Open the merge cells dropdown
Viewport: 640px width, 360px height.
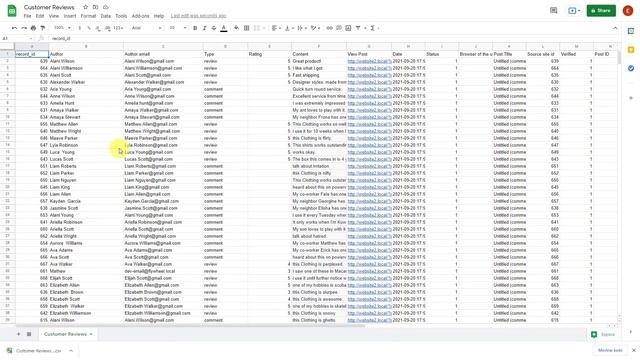click(x=259, y=28)
